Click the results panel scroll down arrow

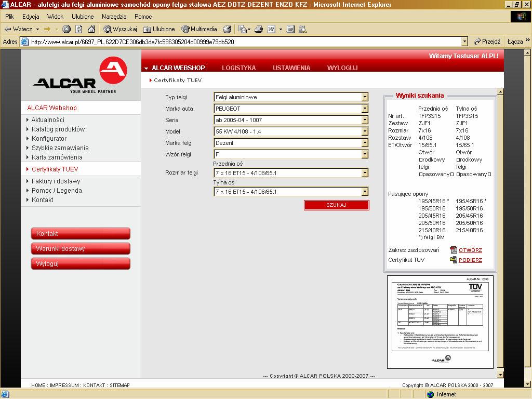pos(500,375)
